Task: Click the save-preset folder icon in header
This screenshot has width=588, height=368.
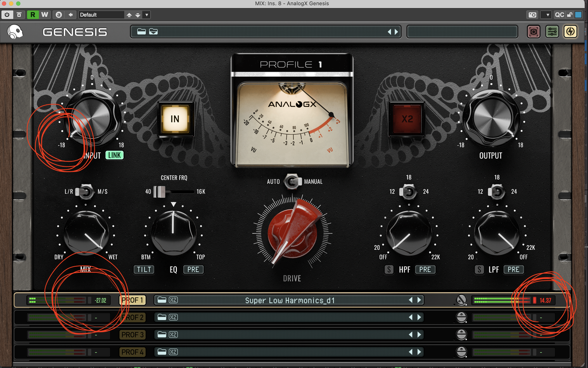Action: [153, 32]
